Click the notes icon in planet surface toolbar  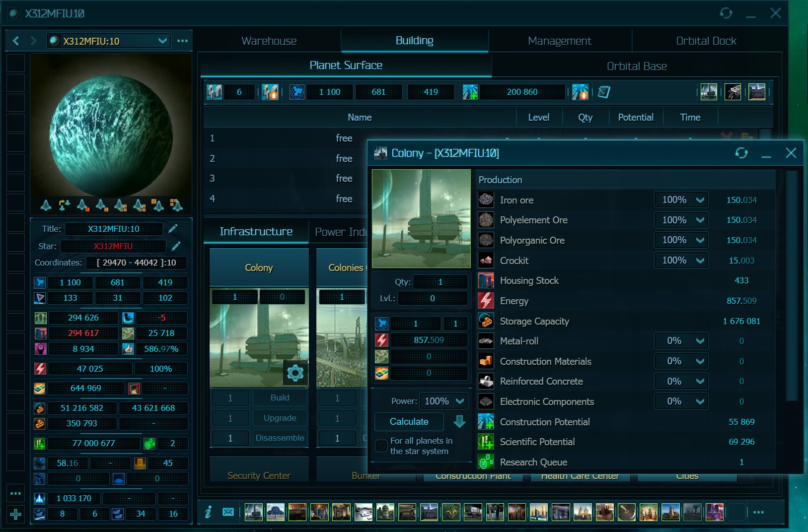pyautogui.click(x=603, y=92)
